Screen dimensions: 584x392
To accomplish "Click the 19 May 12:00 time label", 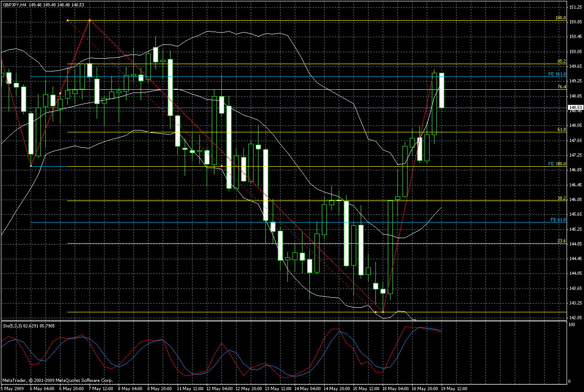I will (454, 388).
